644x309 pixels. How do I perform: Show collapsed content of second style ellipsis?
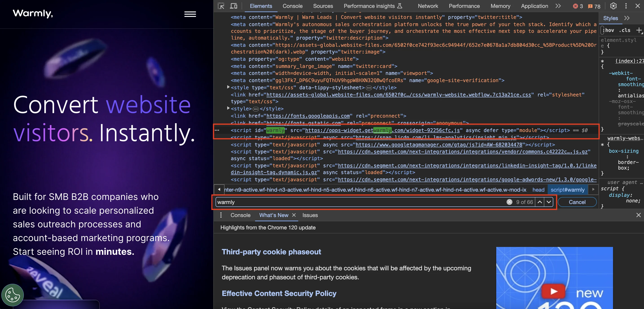tap(256, 109)
